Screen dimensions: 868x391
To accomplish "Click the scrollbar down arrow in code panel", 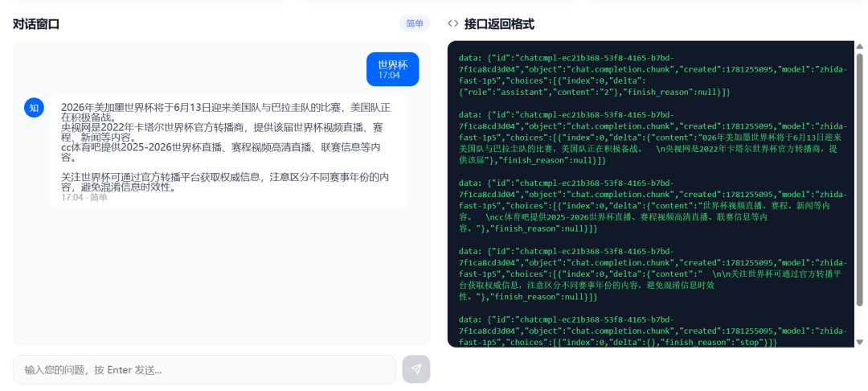I will (x=859, y=342).
